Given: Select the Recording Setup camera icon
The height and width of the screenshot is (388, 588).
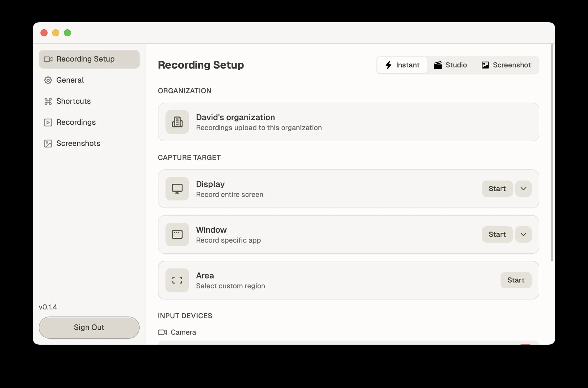Looking at the screenshot, I should (48, 59).
